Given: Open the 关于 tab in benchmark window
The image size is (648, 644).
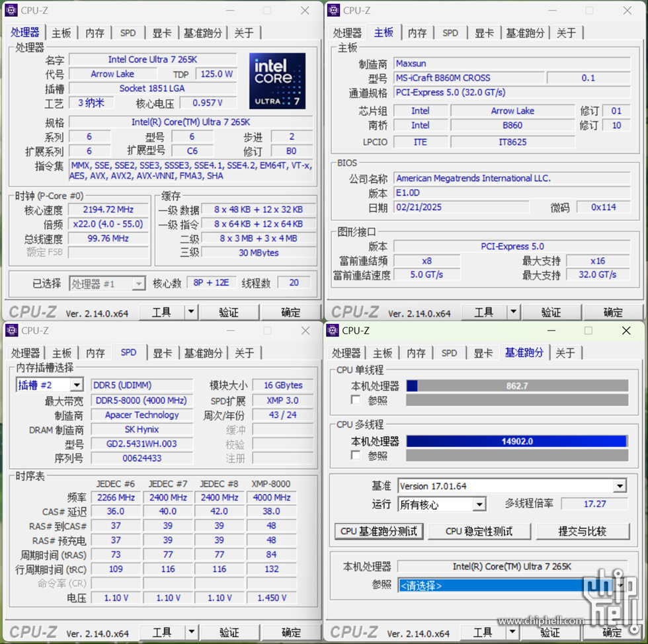Looking at the screenshot, I should pyautogui.click(x=565, y=354).
